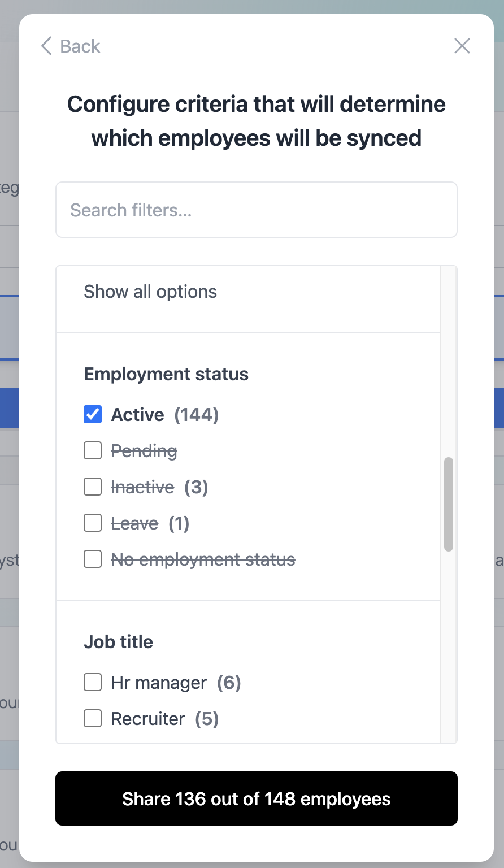The image size is (504, 868).
Task: Close the sync criteria dialog
Action: 462,46
